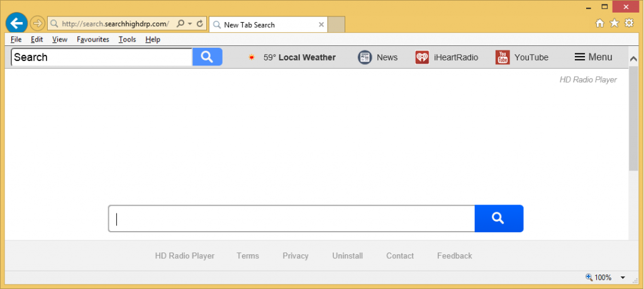Select the New Tab Search tab
This screenshot has height=289, width=644.
[x=269, y=25]
